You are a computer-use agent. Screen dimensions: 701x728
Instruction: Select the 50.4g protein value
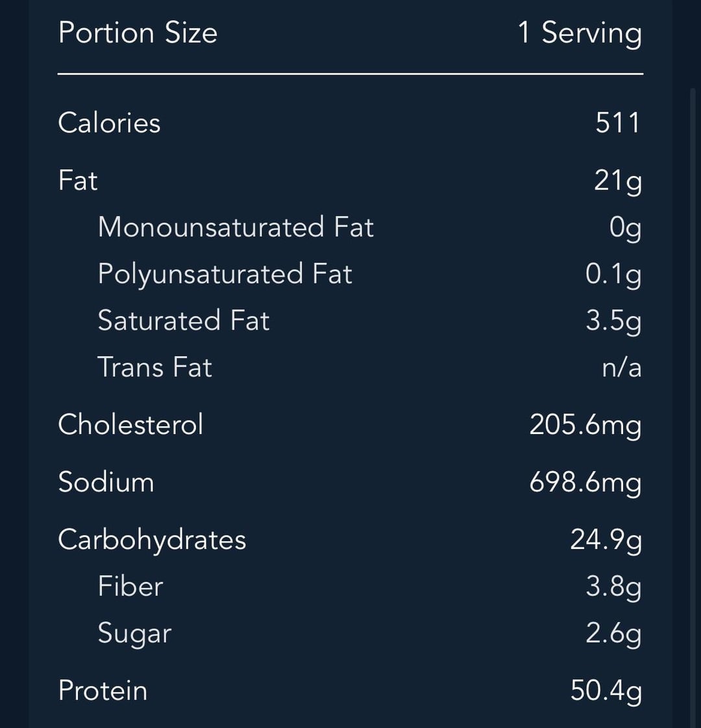[606, 690]
